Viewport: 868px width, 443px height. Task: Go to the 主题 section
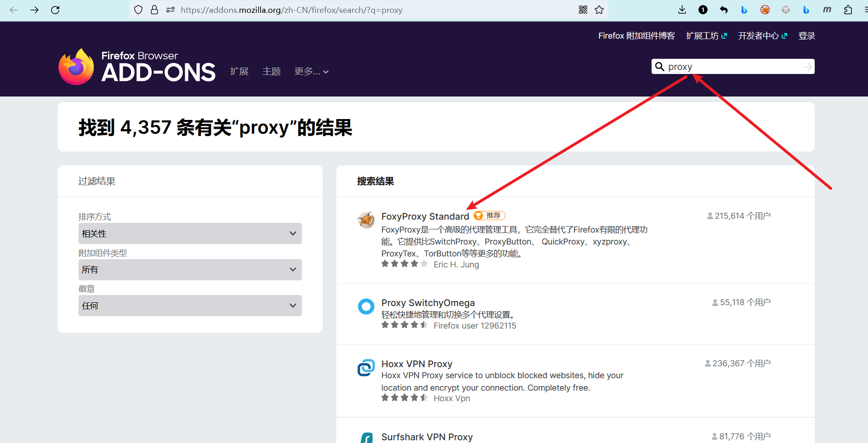[x=272, y=71]
